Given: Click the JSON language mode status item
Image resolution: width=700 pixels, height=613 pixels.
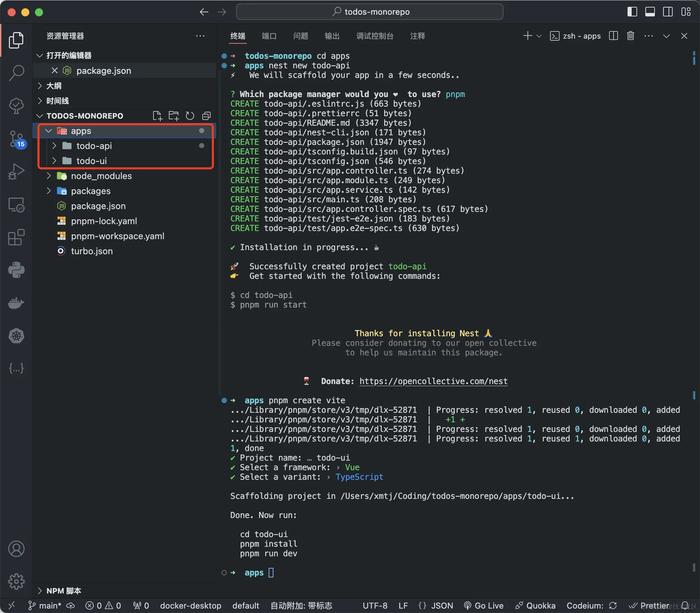Looking at the screenshot, I should 435,605.
